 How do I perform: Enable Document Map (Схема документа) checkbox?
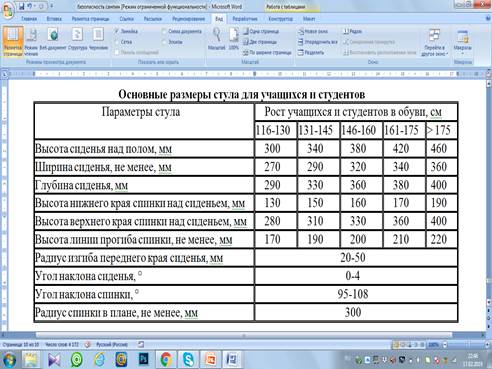pos(164,31)
